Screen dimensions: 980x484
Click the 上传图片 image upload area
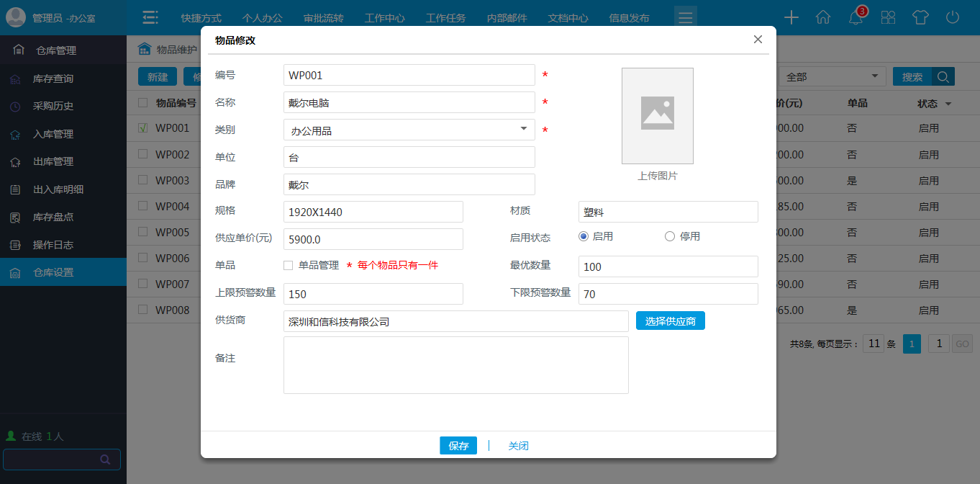coord(657,116)
